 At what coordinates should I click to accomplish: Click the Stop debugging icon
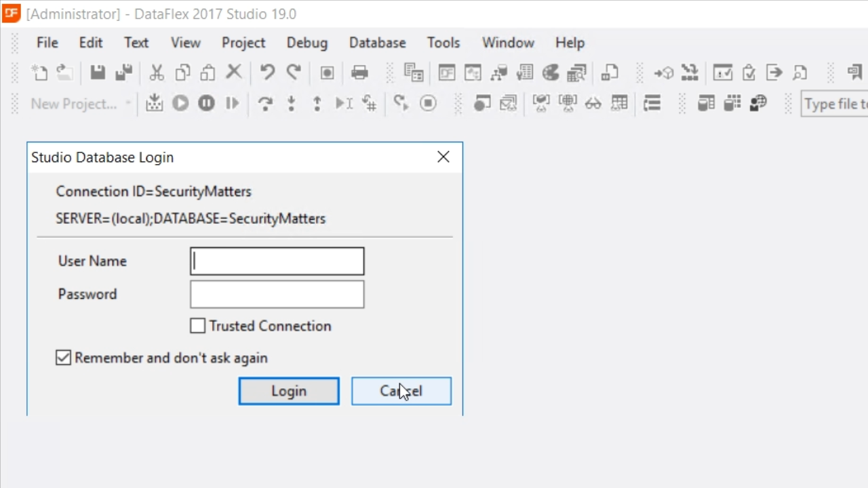point(428,103)
